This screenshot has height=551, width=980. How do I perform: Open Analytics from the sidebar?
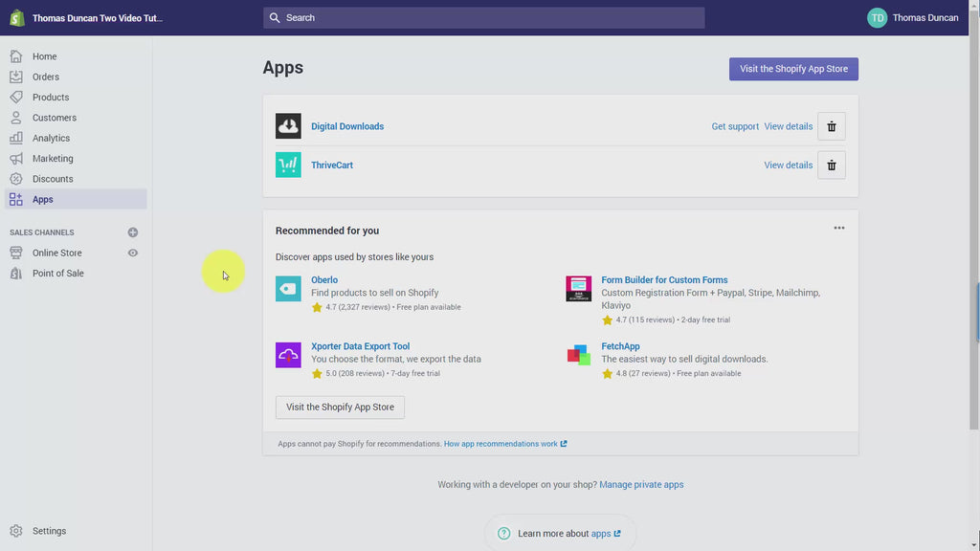[52, 138]
